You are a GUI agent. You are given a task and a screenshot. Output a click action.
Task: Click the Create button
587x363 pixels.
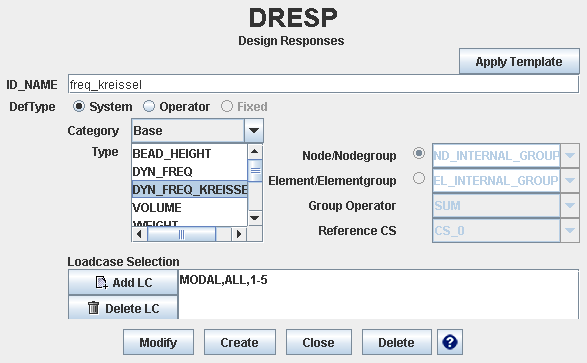coord(240,342)
